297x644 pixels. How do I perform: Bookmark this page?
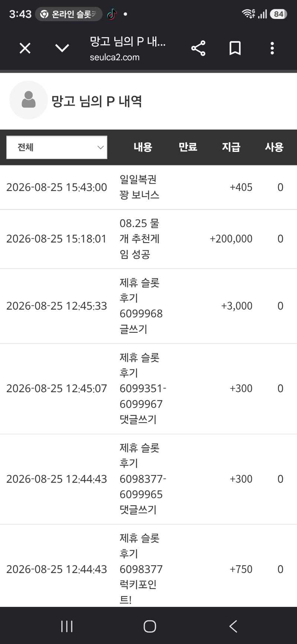click(235, 48)
